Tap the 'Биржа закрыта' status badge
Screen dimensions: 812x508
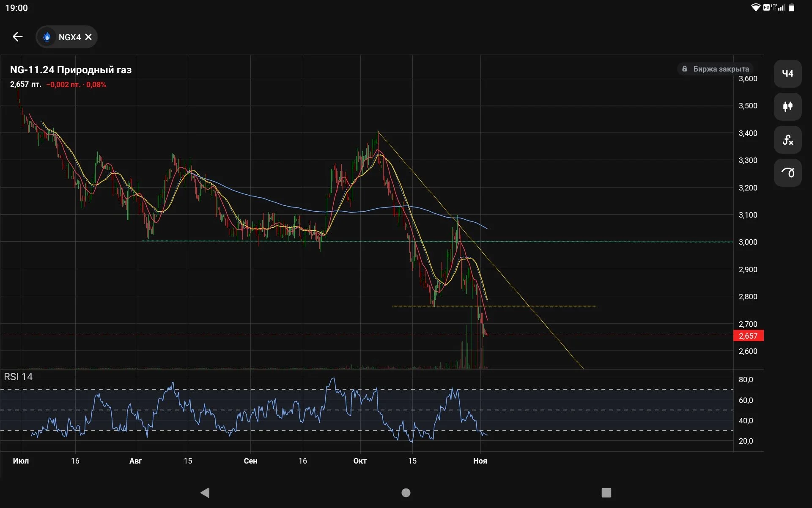pyautogui.click(x=716, y=69)
